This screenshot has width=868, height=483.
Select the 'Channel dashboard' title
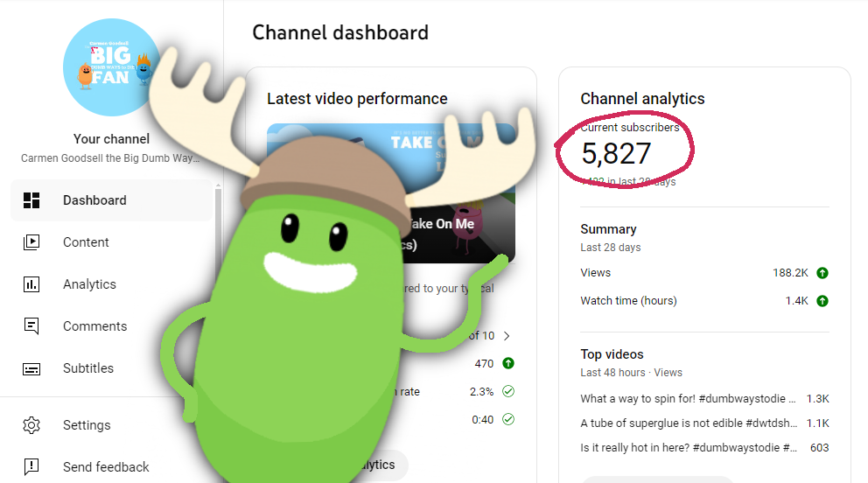click(x=340, y=32)
